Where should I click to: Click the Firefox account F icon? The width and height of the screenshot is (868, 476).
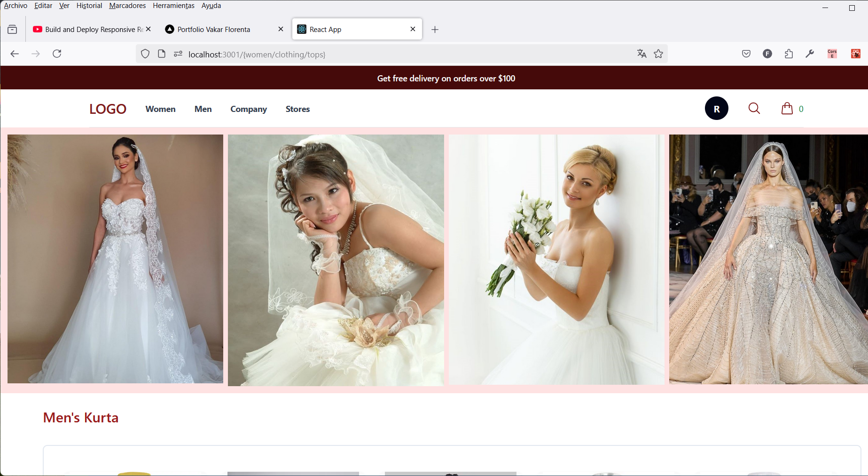click(x=767, y=54)
